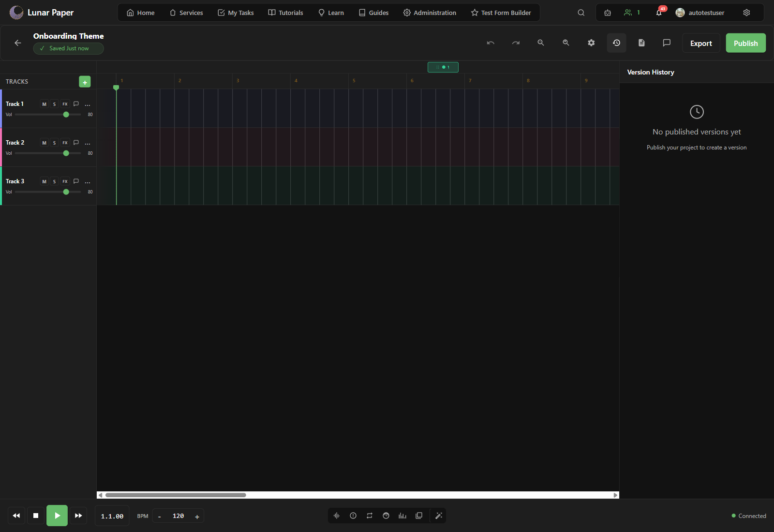Open the document notes icon

tap(641, 43)
